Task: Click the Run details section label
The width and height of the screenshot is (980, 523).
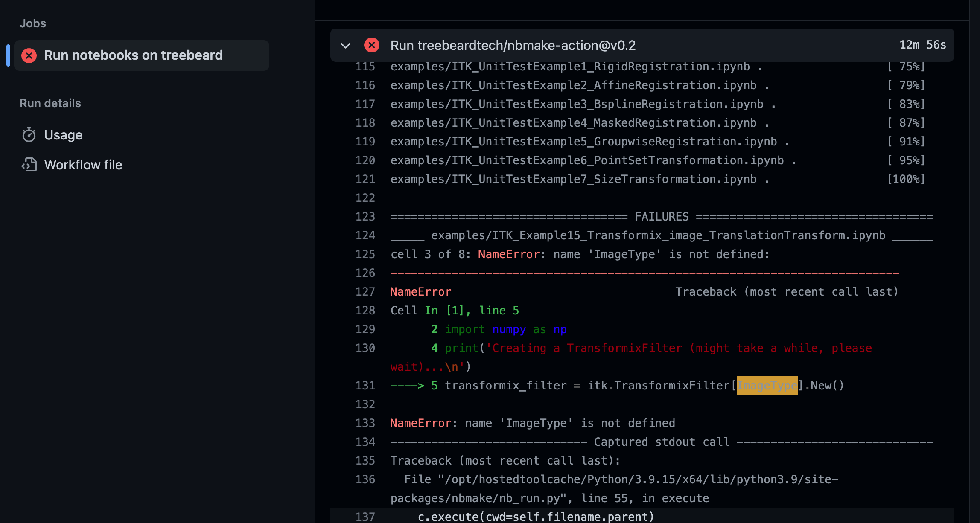Action: pos(51,102)
